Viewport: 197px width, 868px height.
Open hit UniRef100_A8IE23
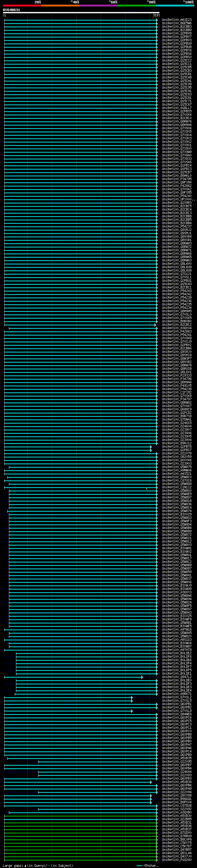(x=176, y=20)
